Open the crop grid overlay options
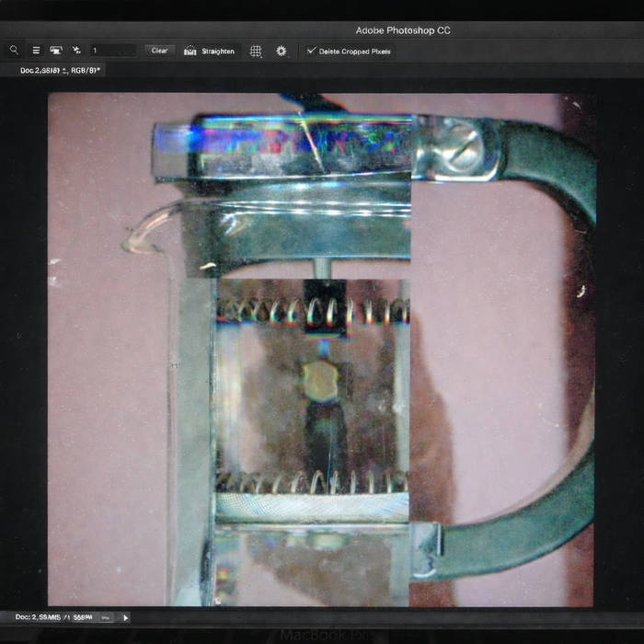This screenshot has width=644, height=644. [x=256, y=51]
